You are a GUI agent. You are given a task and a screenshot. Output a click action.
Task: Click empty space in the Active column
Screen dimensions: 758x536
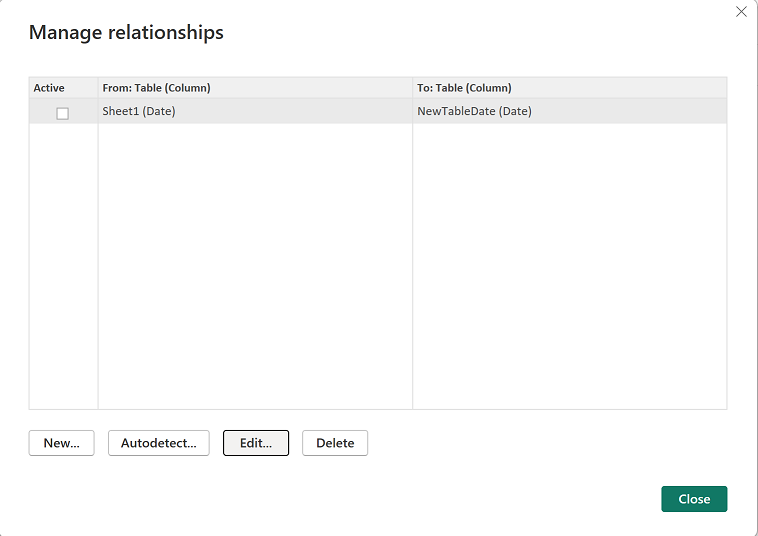[63, 270]
